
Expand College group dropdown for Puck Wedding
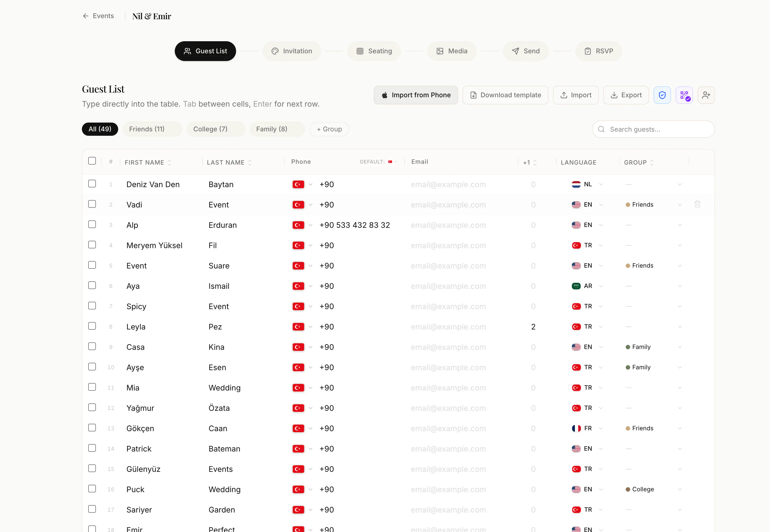point(680,489)
